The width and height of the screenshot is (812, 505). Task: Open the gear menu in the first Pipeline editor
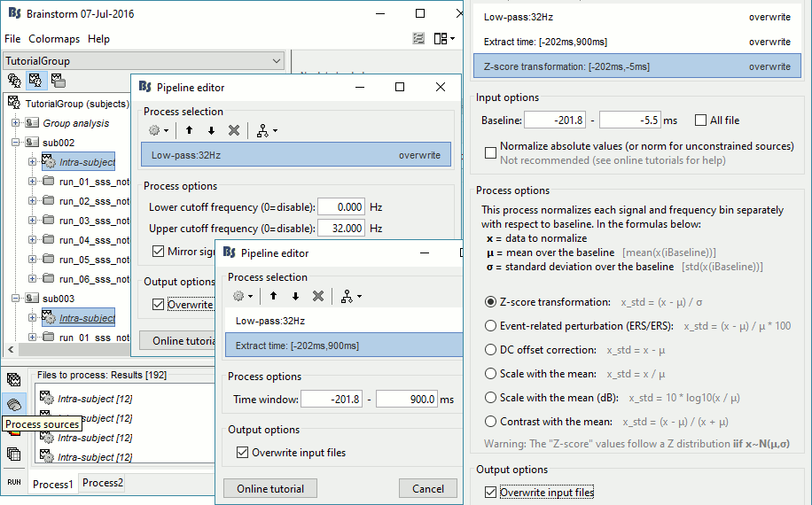click(x=159, y=131)
